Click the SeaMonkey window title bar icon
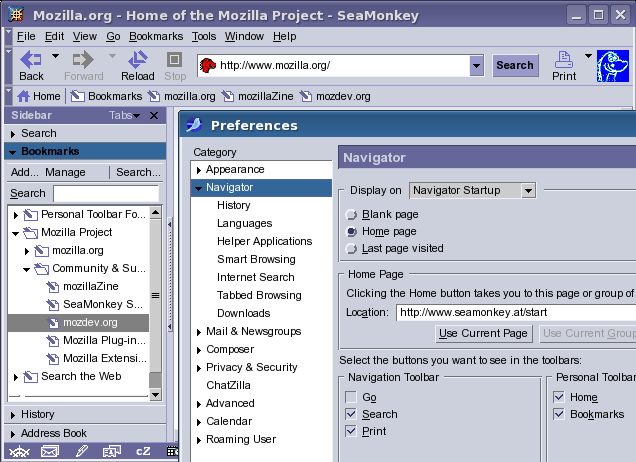 coord(16,15)
